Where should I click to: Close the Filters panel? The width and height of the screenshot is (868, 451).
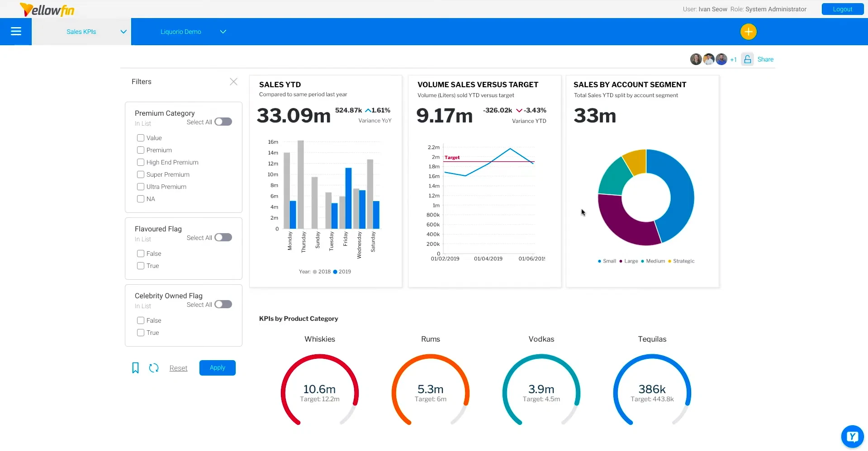coord(233,82)
